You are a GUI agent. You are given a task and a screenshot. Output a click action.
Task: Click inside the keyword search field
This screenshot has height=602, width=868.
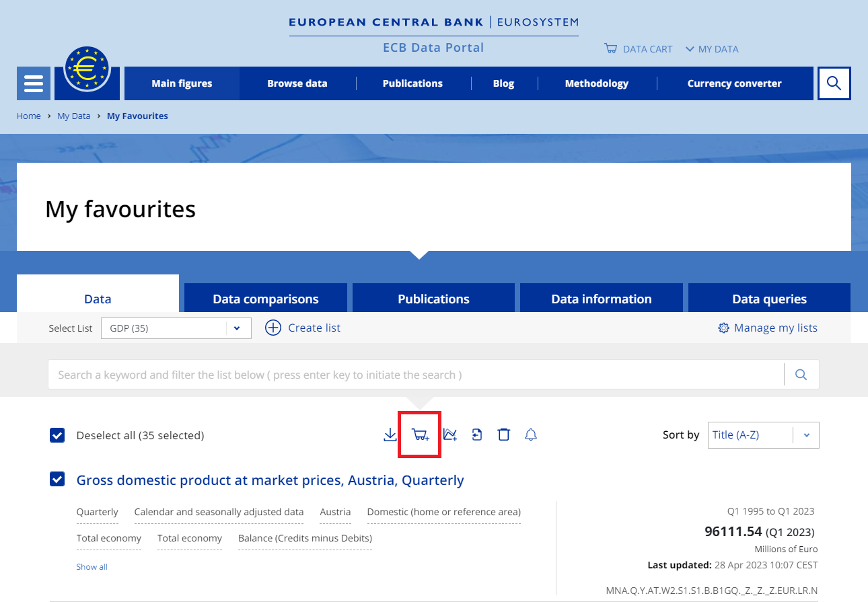(x=404, y=374)
